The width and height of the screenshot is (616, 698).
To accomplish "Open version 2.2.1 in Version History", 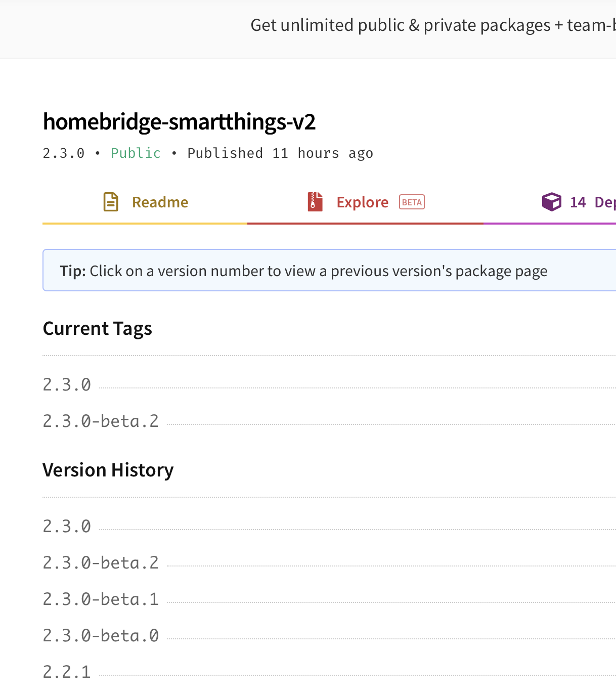I will pos(66,671).
